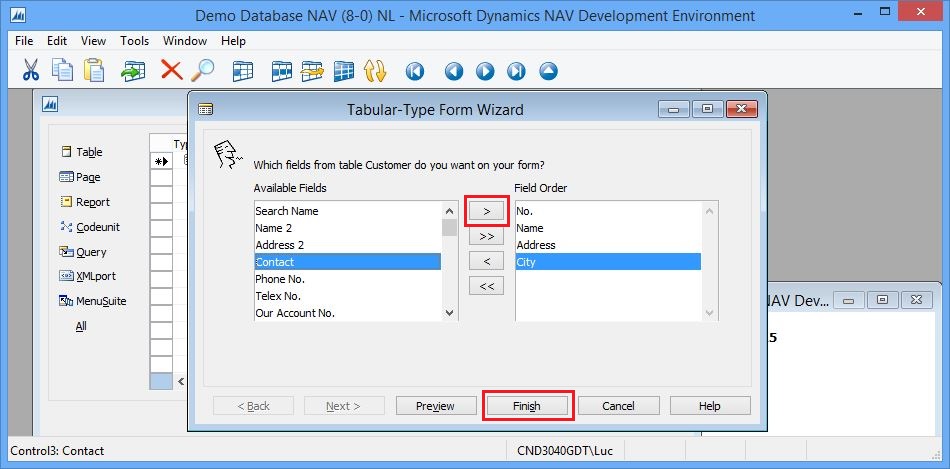Click the Cut scissors toolbar icon
The image size is (950, 469).
coord(30,70)
